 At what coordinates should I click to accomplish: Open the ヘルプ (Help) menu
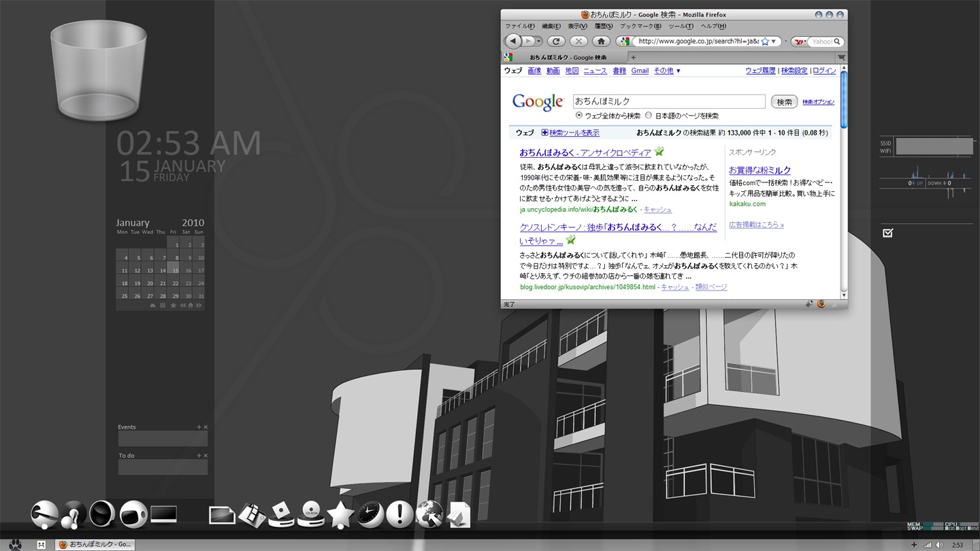click(713, 26)
